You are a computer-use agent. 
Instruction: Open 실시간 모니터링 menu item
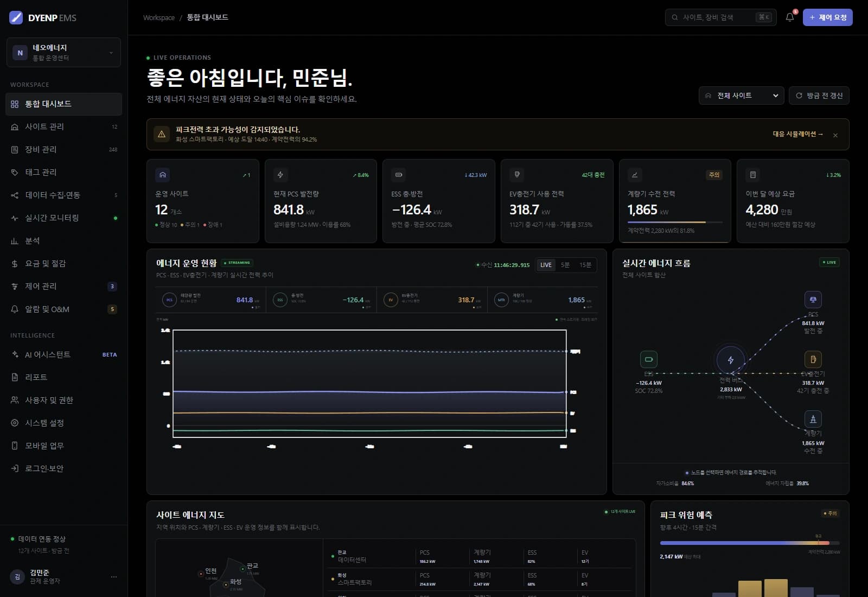63,218
